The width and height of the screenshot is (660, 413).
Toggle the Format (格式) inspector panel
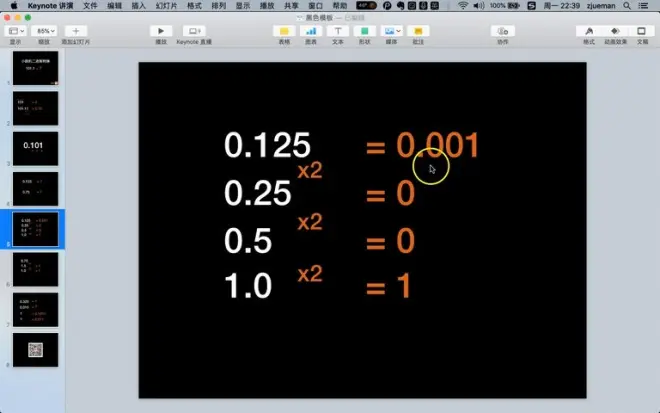coord(590,32)
